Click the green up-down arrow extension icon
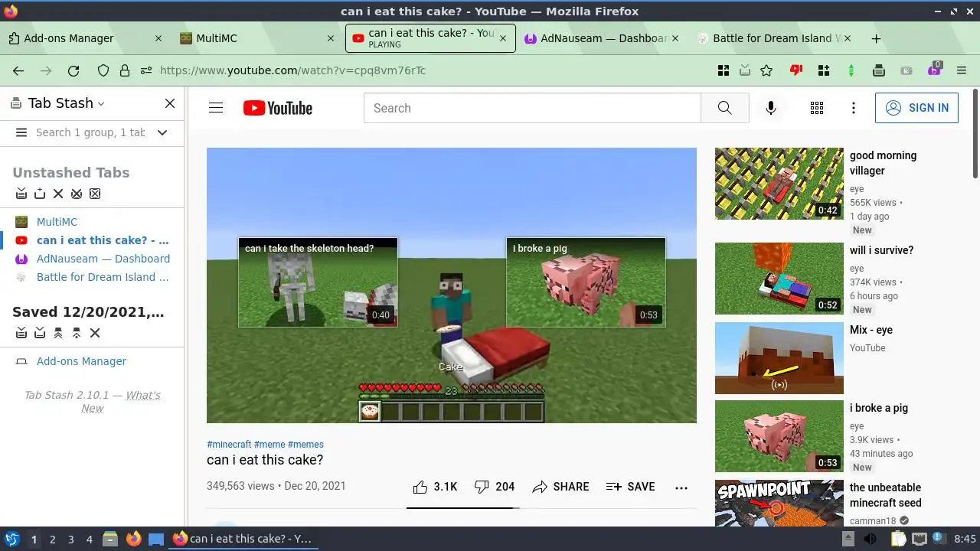 851,70
